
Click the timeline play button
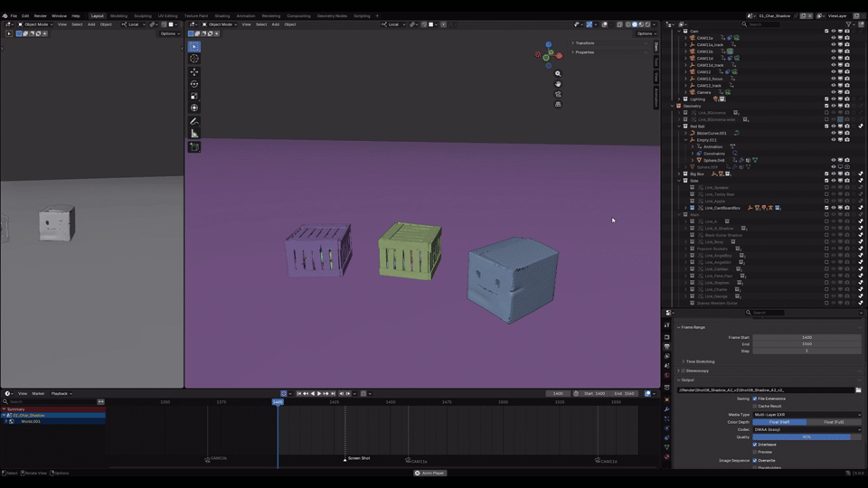coord(319,393)
